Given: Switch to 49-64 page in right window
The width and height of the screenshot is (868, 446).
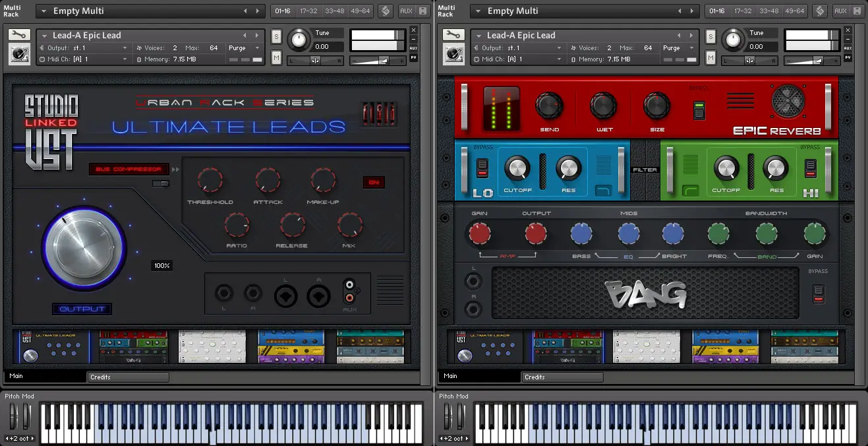Looking at the screenshot, I should tap(794, 11).
